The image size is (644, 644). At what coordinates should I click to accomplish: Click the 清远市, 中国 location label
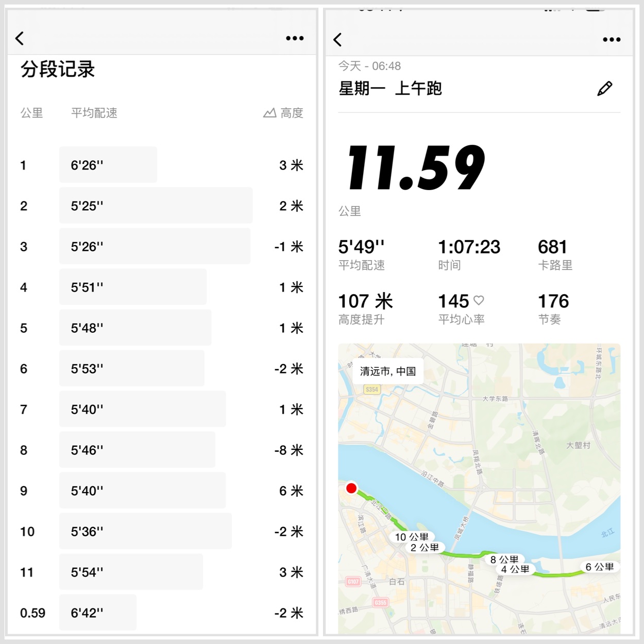pyautogui.click(x=387, y=371)
